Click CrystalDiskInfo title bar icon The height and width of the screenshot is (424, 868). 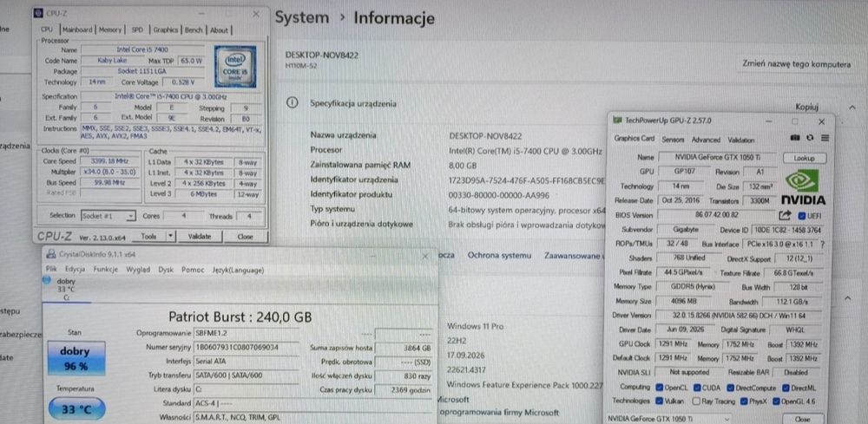49,254
